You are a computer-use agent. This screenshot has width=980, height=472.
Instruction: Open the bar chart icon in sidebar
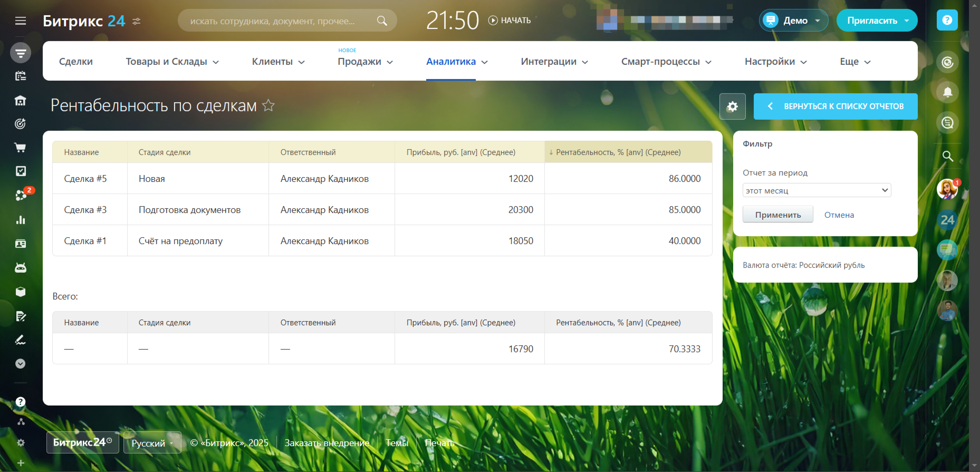(20, 220)
